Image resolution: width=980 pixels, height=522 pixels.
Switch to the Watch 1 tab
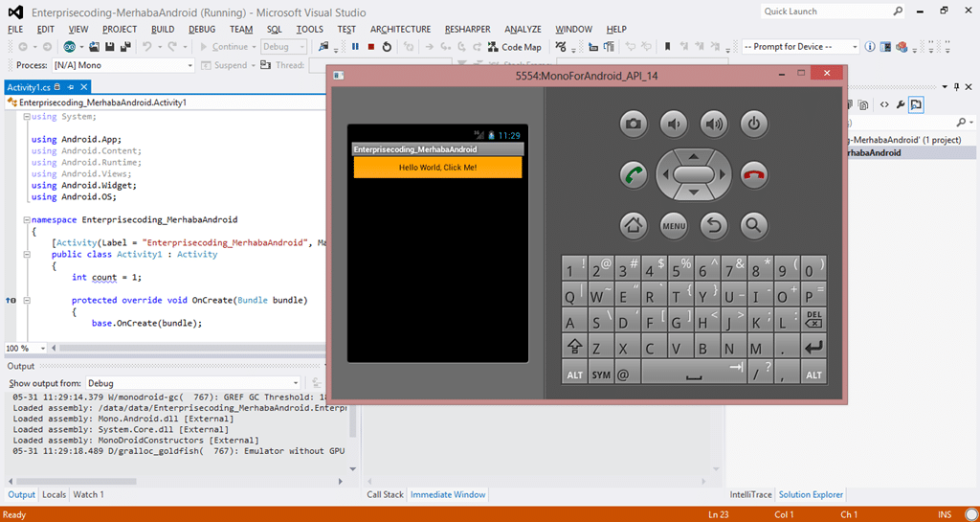pos(89,494)
